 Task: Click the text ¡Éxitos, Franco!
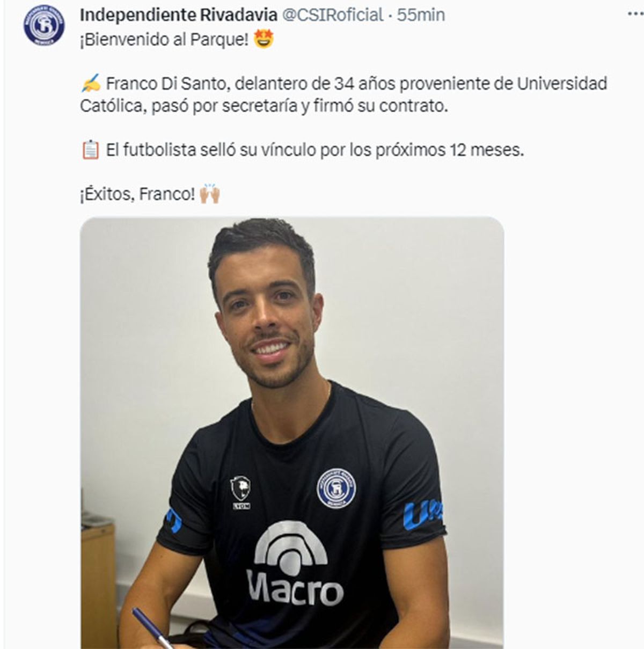click(x=137, y=194)
